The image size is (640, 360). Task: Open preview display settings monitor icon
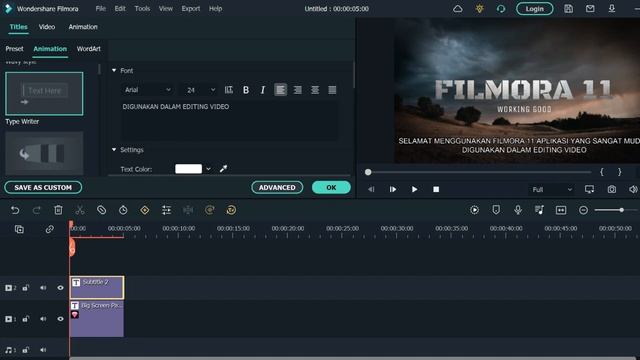pos(589,189)
